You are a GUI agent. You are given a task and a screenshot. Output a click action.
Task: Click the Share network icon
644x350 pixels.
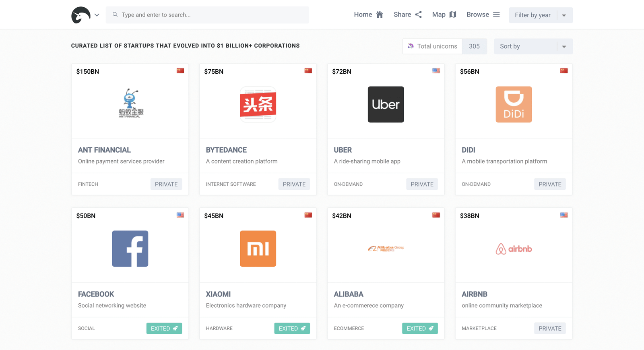pyautogui.click(x=419, y=14)
